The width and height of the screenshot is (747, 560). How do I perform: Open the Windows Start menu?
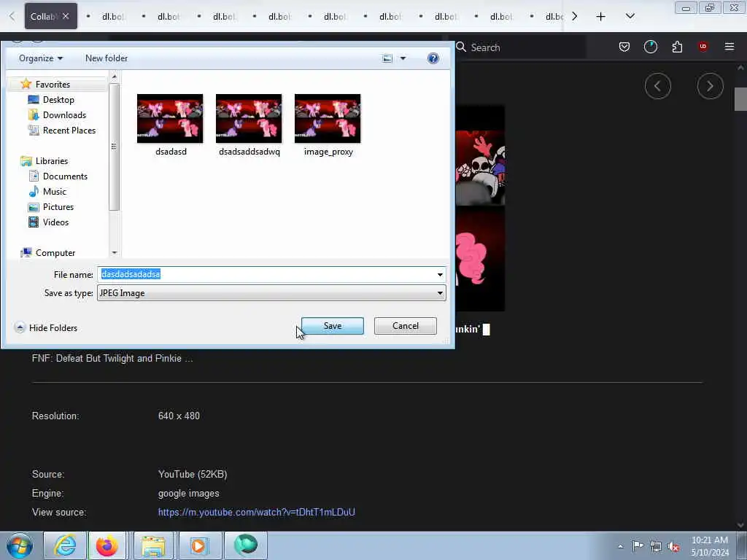coord(20,545)
